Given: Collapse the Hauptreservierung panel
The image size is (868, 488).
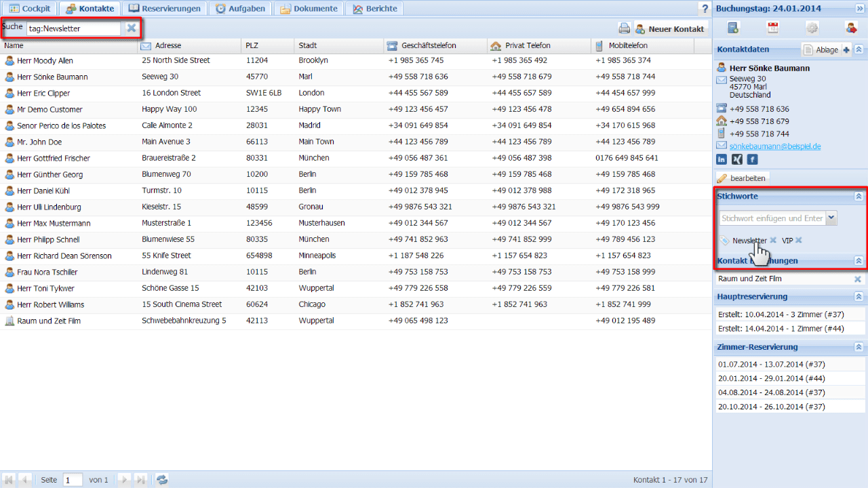Looking at the screenshot, I should (859, 296).
